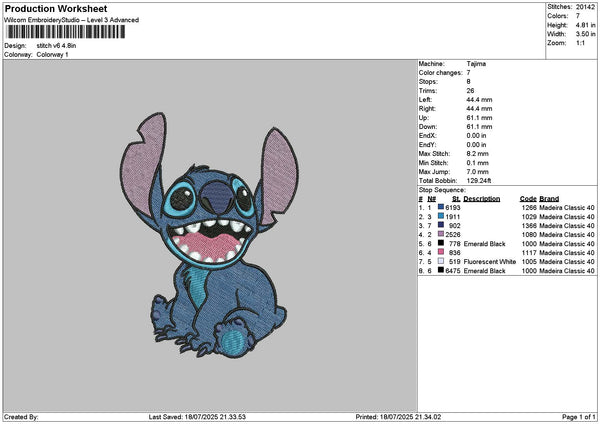Click the stitch count '902'
The width and height of the screenshot is (600, 424).
[455, 226]
